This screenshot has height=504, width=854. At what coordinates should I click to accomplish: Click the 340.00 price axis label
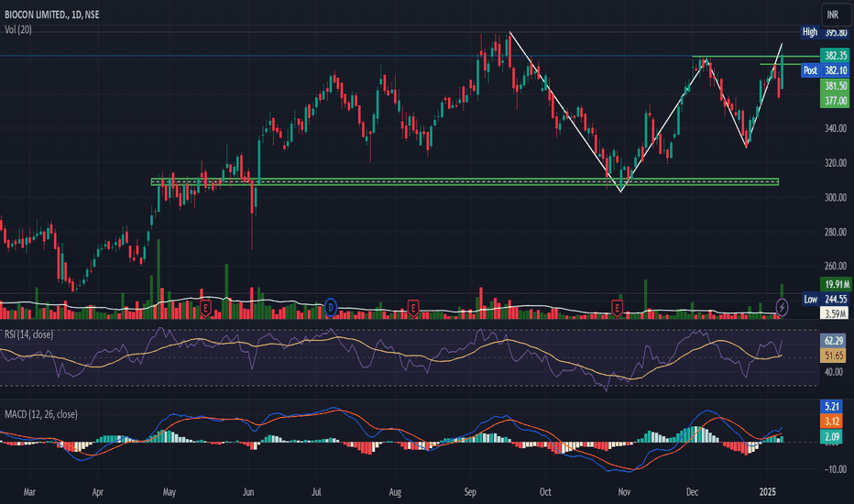point(835,128)
